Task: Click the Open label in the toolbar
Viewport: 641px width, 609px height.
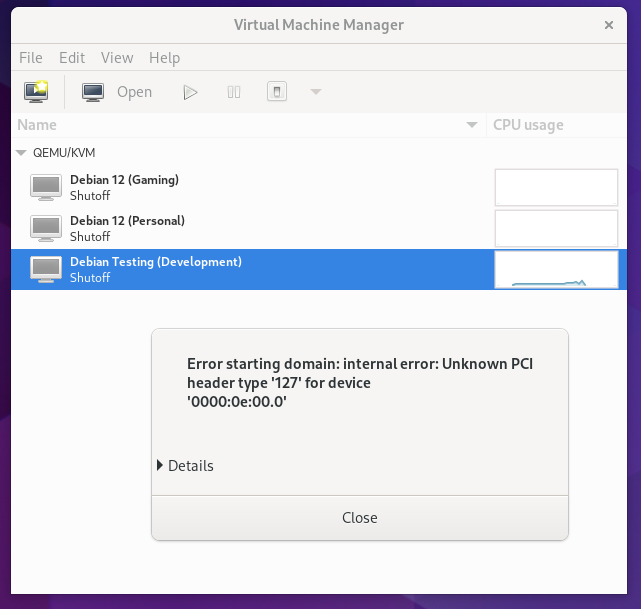Action: click(134, 92)
